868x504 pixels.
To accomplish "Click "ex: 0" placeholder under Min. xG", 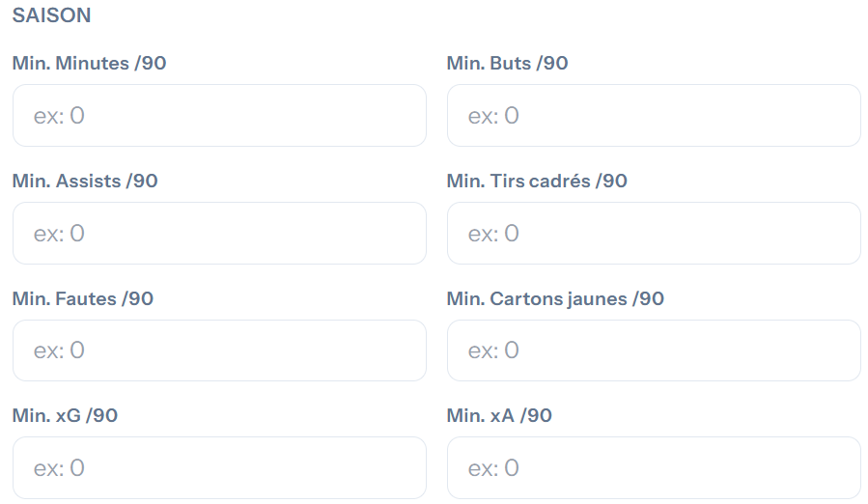I will click(59, 468).
